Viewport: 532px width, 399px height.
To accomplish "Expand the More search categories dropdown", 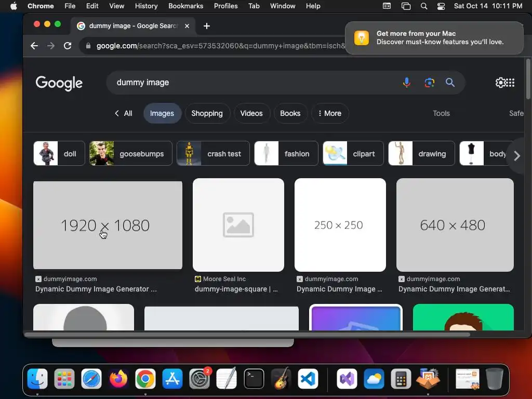I will point(330,113).
